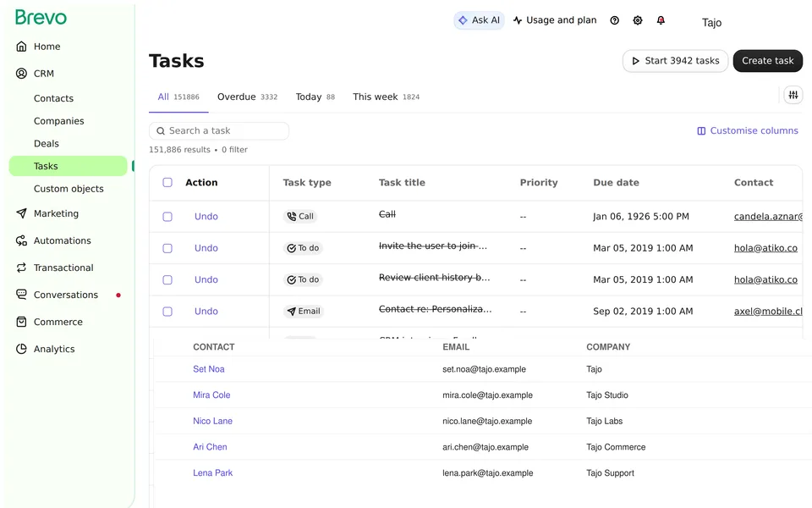Image resolution: width=812 pixels, height=508 pixels.
Task: Open the filter sliders icon beside tabs
Action: (793, 95)
